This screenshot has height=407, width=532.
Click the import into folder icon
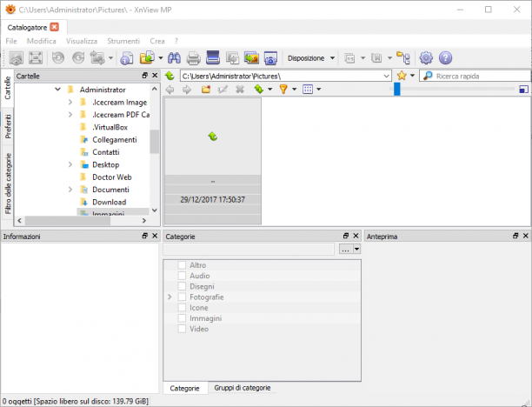click(147, 58)
